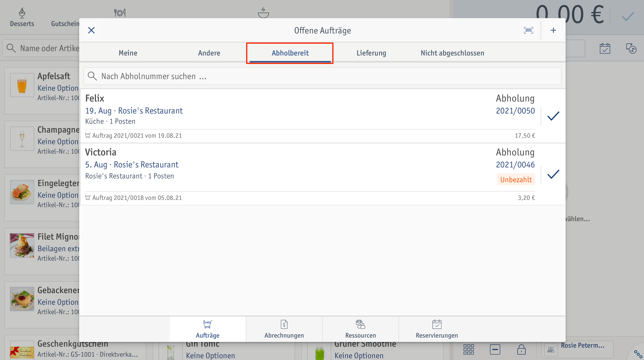This screenshot has width=644, height=360.
Task: Select the Aufträge bottom tab
Action: point(208,329)
